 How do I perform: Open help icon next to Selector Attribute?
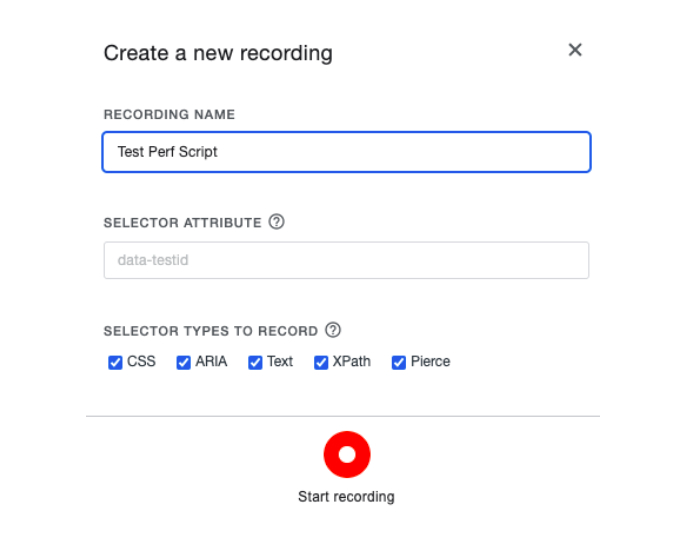[277, 222]
